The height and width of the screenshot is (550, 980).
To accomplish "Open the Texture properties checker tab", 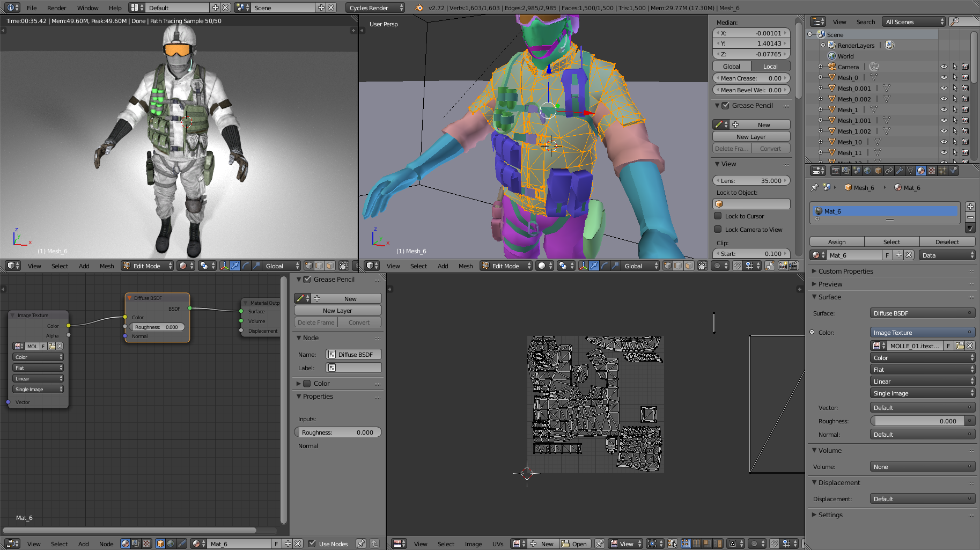I will click(932, 171).
